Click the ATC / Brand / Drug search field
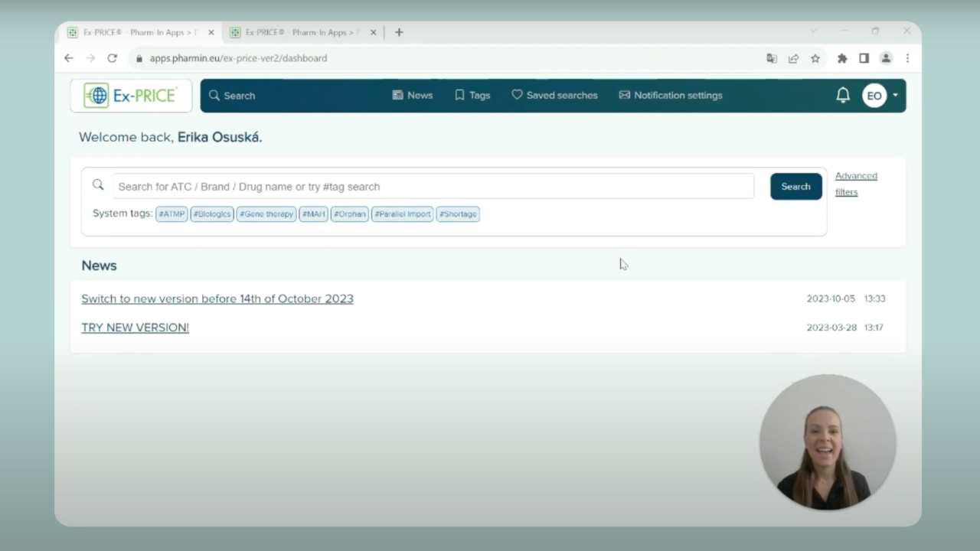980x551 pixels. (x=433, y=187)
